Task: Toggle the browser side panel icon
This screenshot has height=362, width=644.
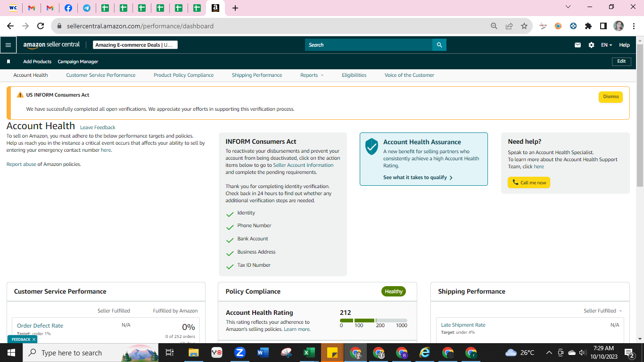Action: click(x=603, y=26)
